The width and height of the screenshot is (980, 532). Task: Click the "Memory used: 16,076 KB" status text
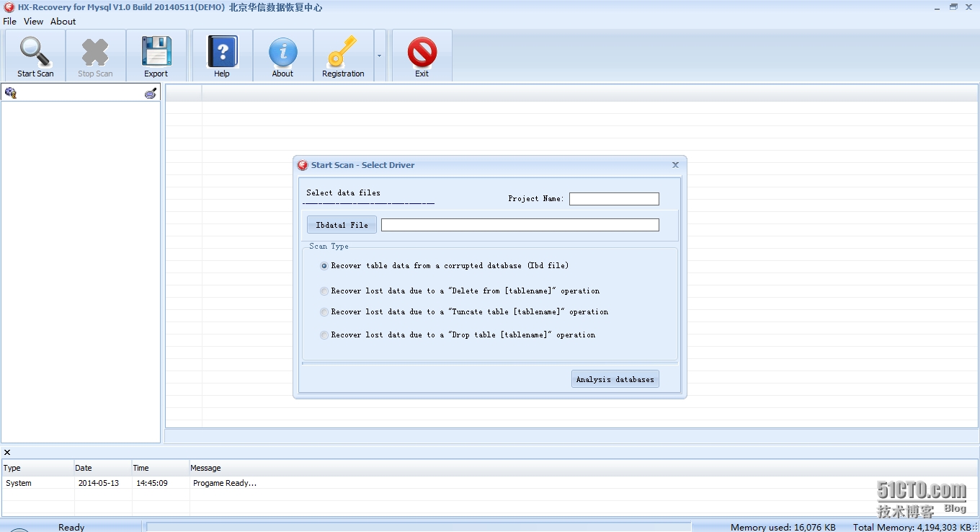coord(783,527)
